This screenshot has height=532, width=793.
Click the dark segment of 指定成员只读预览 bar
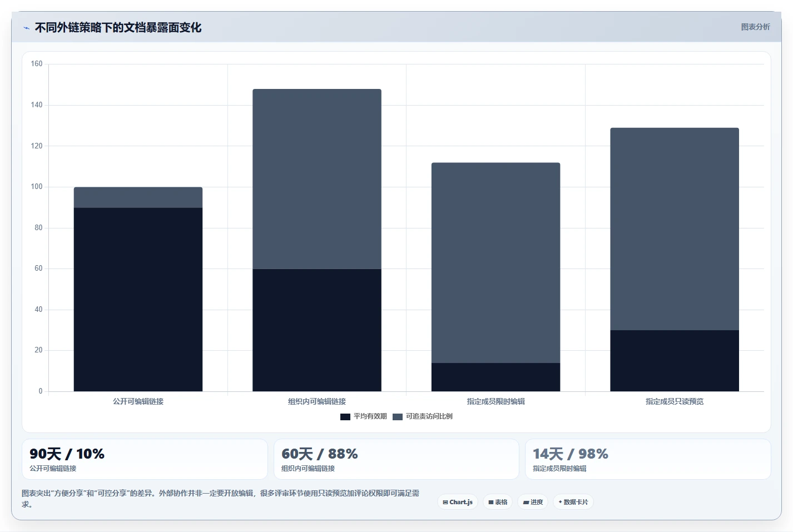coord(675,361)
